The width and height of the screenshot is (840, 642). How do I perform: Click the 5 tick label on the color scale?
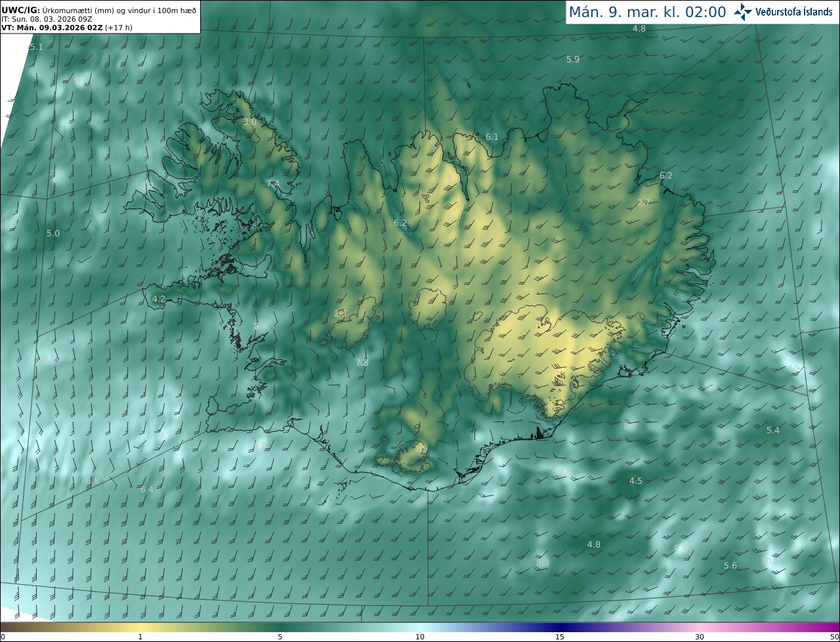pyautogui.click(x=280, y=637)
